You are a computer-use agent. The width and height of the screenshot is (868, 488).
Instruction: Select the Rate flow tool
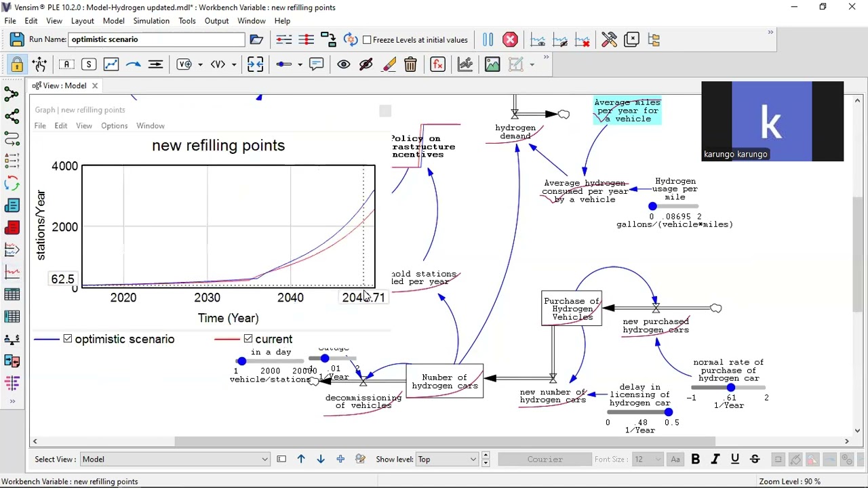pyautogui.click(x=155, y=64)
